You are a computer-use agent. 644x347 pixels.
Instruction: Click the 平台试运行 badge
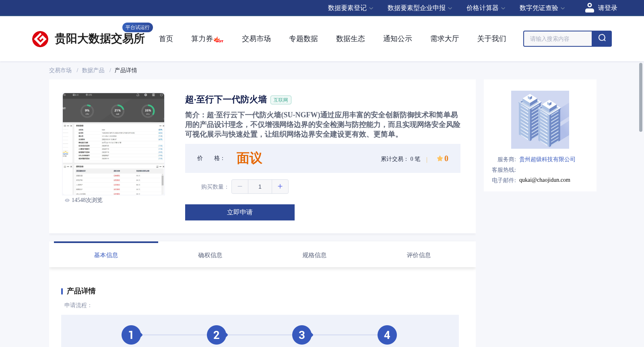(138, 27)
